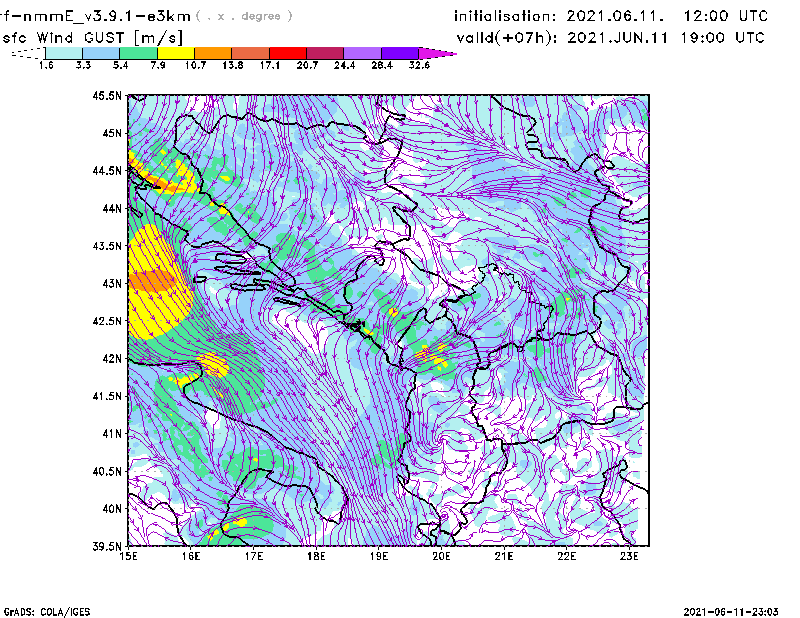Click the light cyan legend swatch

coord(64,53)
